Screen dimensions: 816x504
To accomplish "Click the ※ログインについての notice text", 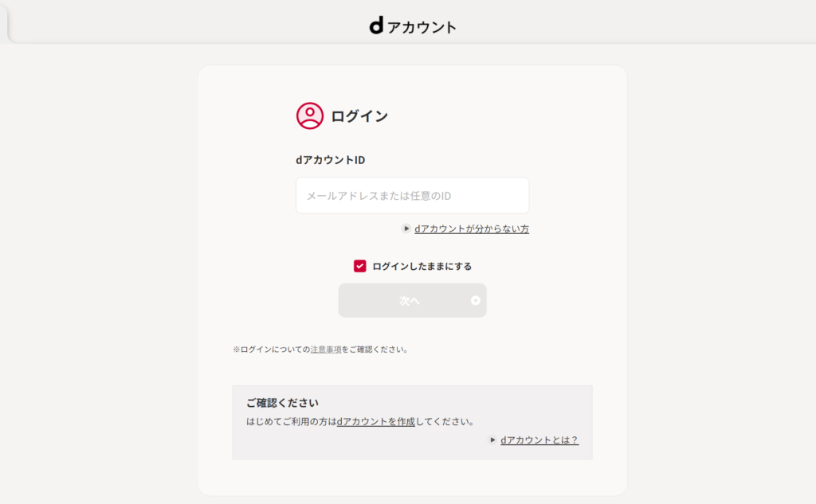I will (271, 350).
